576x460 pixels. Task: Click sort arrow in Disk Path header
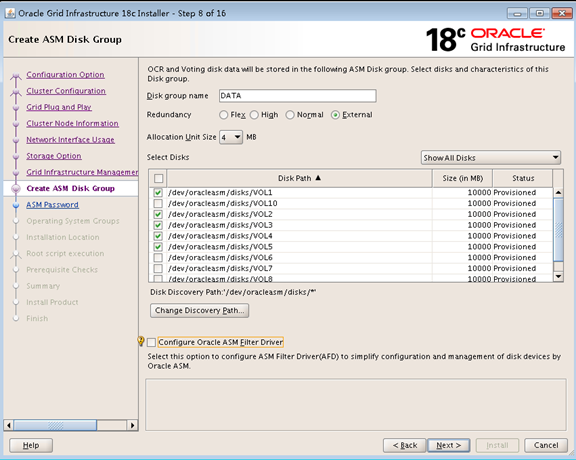tap(318, 178)
